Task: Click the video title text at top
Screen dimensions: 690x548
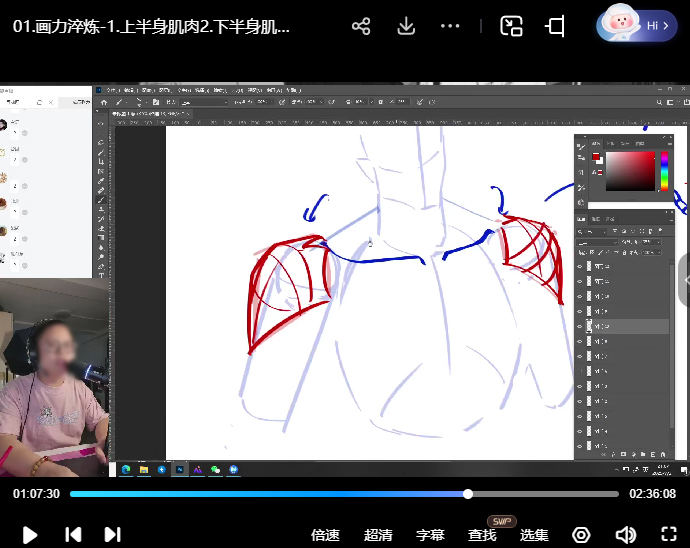Action: tap(152, 27)
